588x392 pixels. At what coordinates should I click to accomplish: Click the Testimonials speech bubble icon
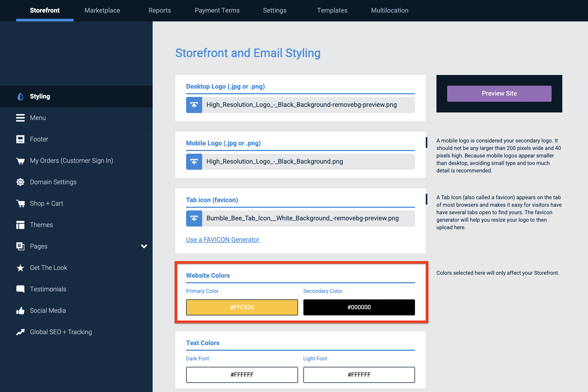tap(20, 289)
